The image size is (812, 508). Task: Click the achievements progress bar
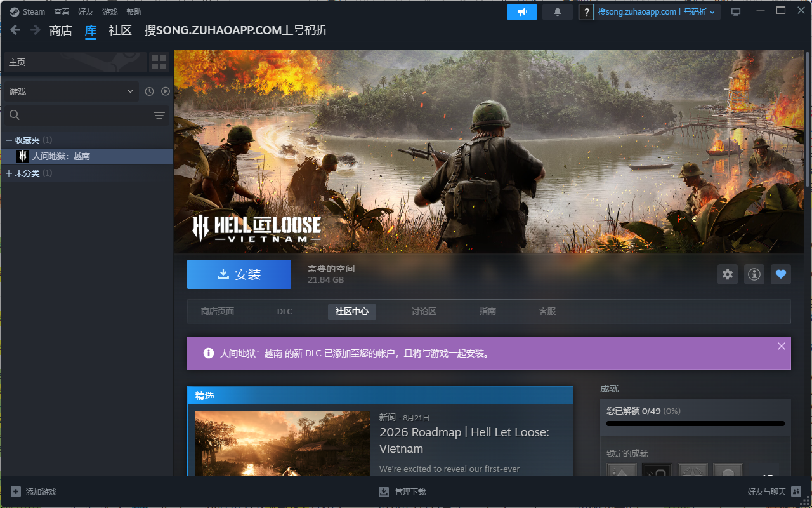point(695,424)
